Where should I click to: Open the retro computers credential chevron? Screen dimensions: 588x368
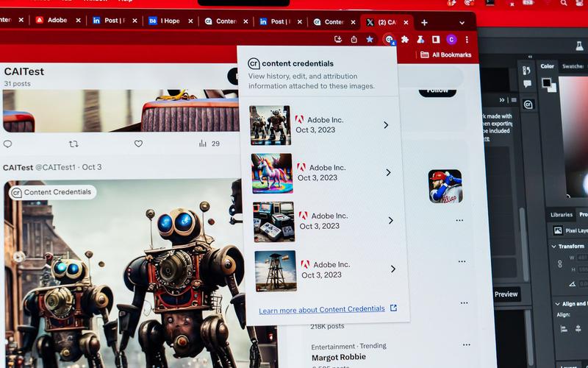[x=391, y=220]
